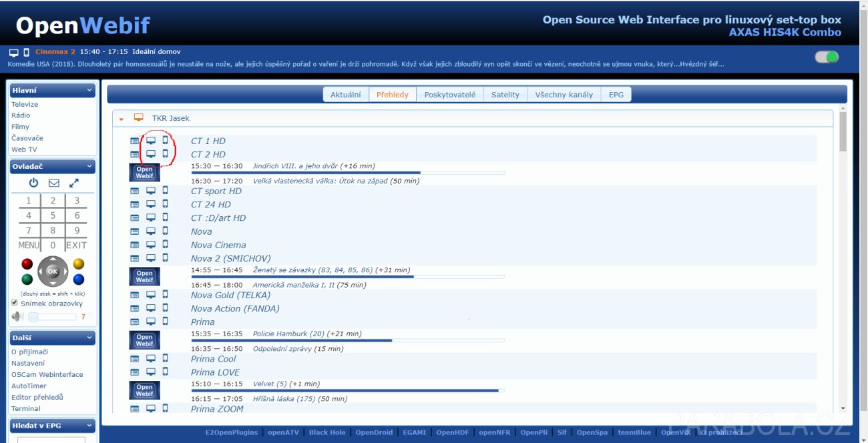Collapse the TKR Jasek bouquet

(122, 119)
